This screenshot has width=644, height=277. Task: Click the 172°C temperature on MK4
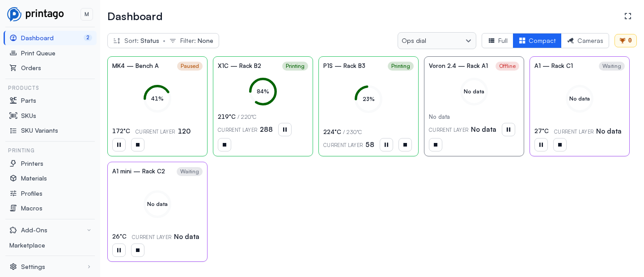(x=121, y=131)
